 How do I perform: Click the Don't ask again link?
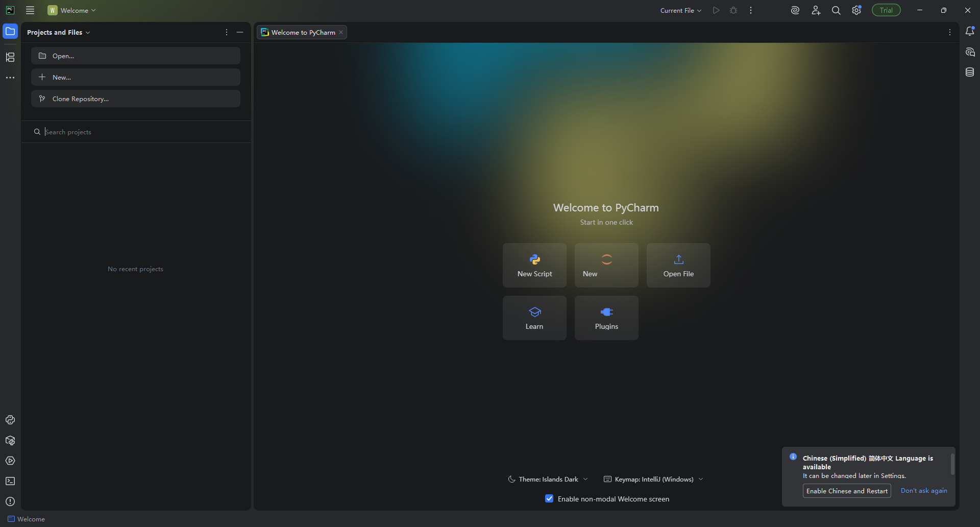[924, 491]
